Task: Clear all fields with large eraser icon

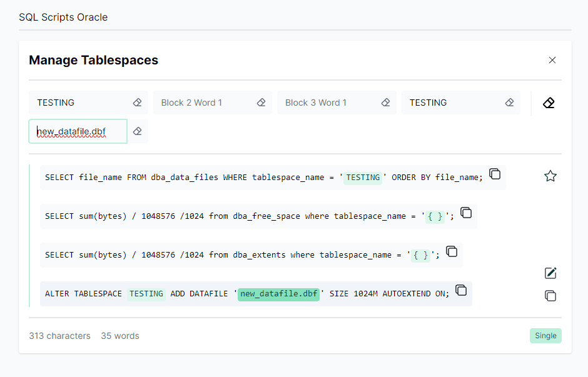Action: click(549, 103)
